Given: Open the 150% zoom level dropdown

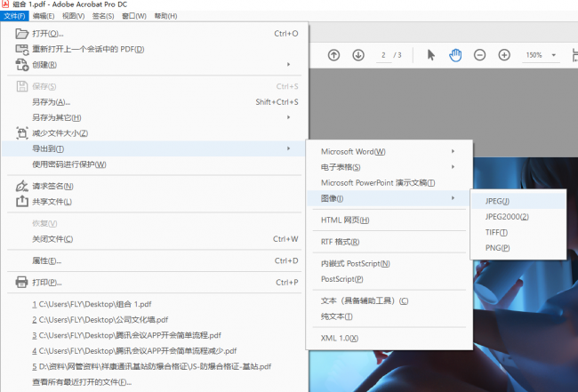Looking at the screenshot, I should (553, 55).
